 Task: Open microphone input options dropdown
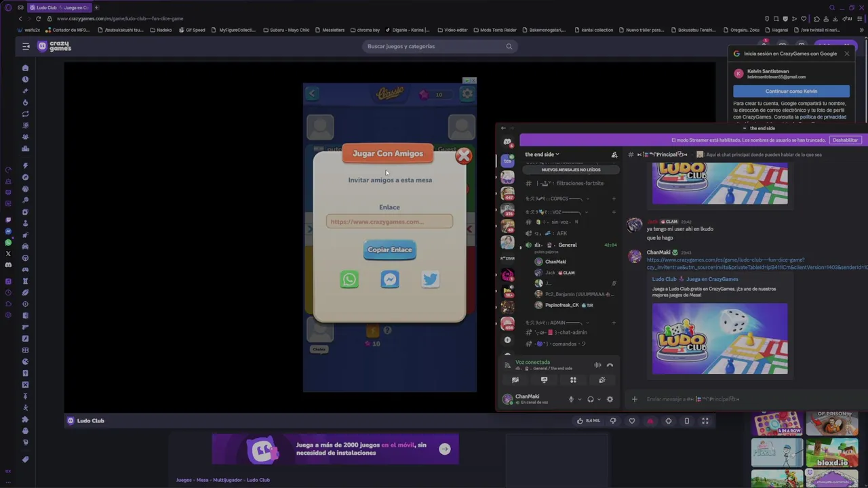coord(578,399)
